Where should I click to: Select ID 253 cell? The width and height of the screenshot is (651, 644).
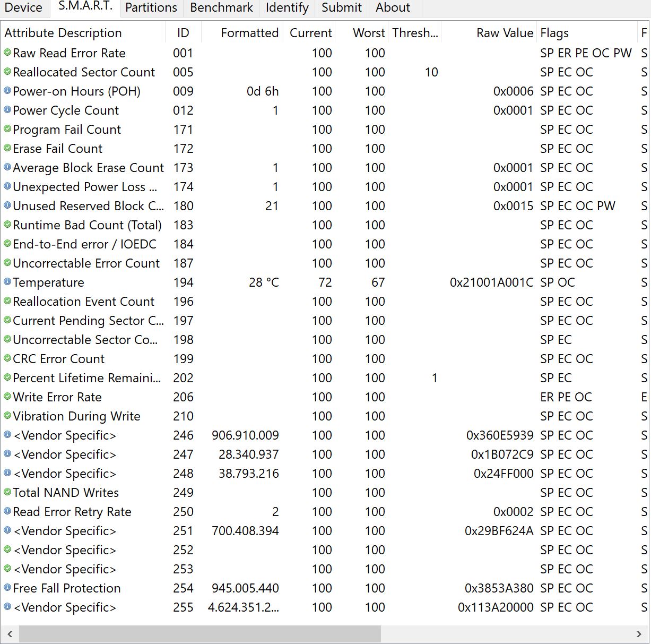(183, 569)
